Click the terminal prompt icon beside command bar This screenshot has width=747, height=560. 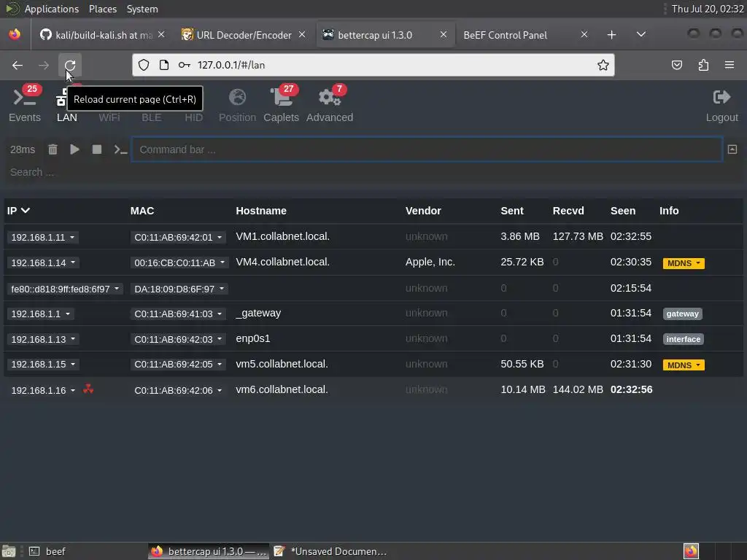(x=120, y=149)
